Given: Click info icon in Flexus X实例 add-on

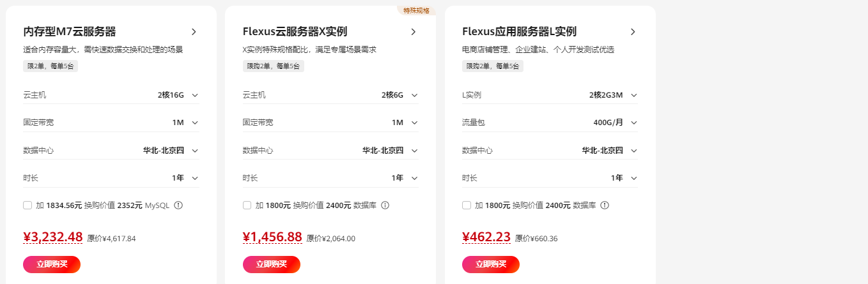Looking at the screenshot, I should click(x=385, y=206).
